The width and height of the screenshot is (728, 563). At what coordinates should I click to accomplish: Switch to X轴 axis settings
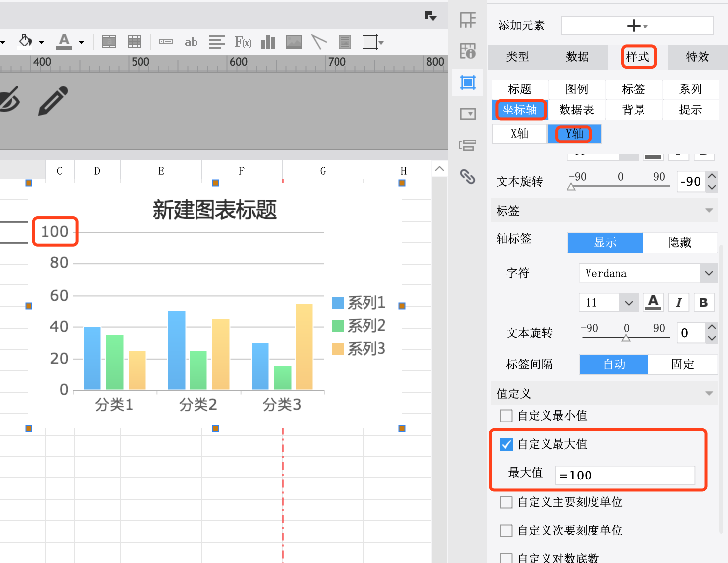[520, 134]
